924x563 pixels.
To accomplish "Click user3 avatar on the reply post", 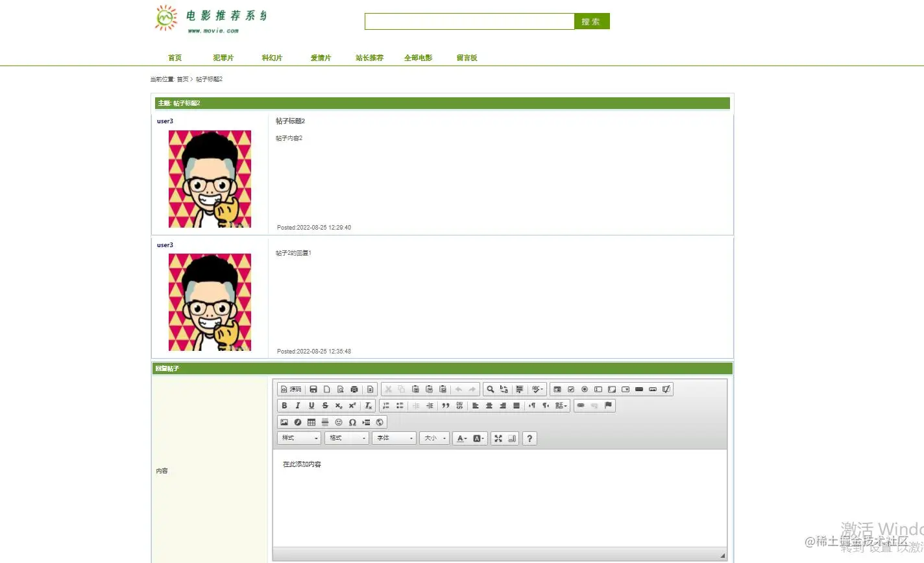I will coord(210,302).
